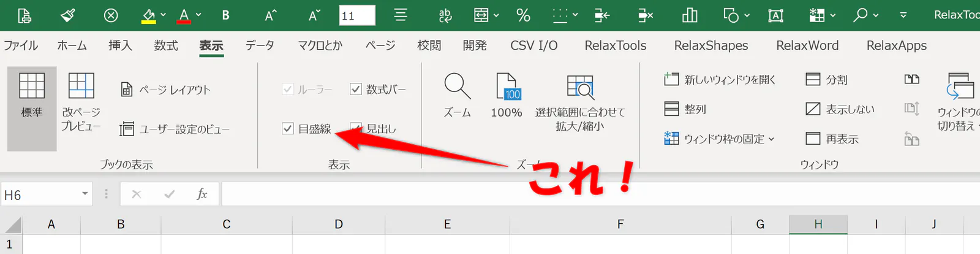Switch to the 数式 tab
The image size is (980, 254).
(165, 45)
